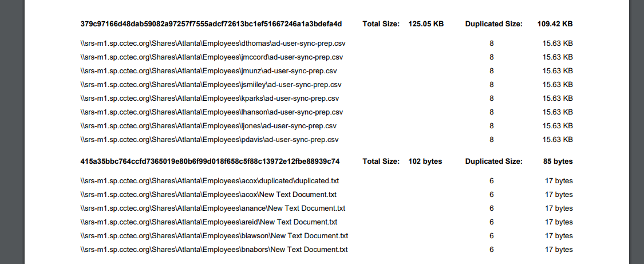Select the pdavis ad-user-sync-prep.csv file path

(x=210, y=140)
